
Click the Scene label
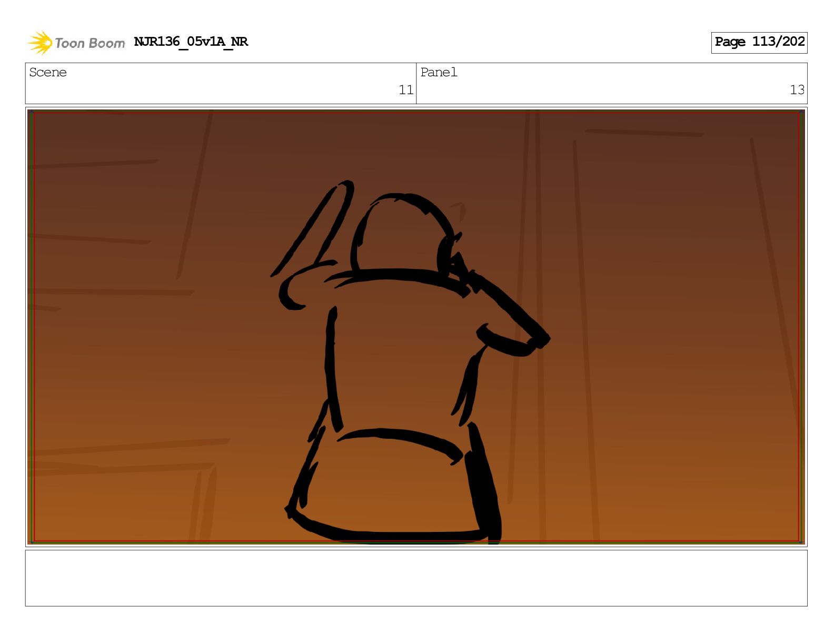point(48,73)
